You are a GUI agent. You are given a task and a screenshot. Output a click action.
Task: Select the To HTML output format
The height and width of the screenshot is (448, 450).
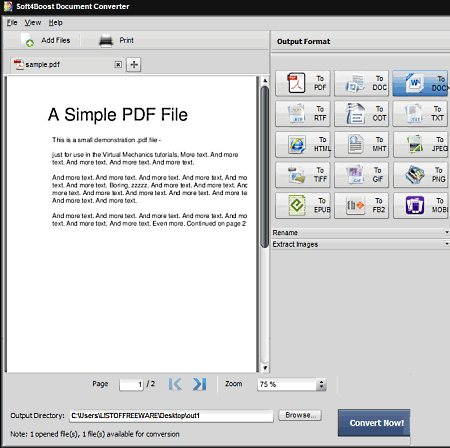pos(303,144)
